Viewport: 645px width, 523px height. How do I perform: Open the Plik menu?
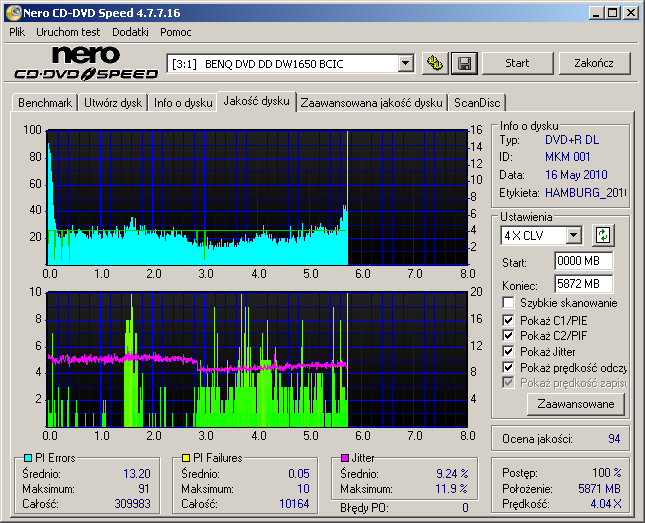[17, 32]
